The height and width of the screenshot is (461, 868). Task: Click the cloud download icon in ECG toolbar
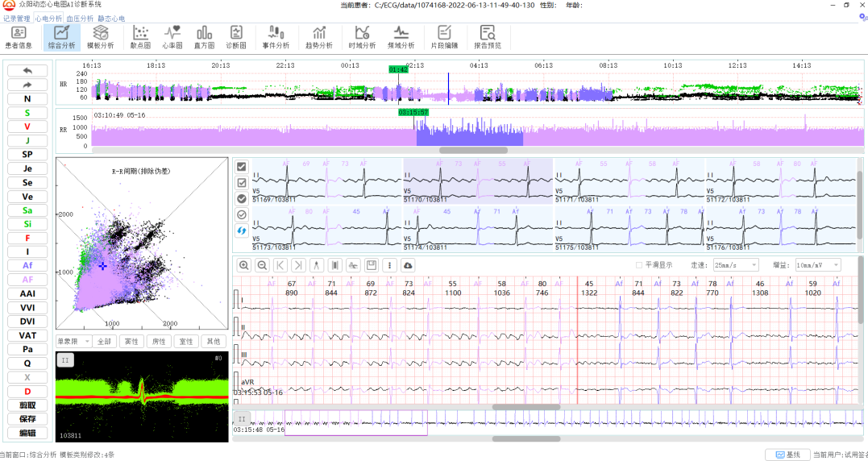click(408, 265)
